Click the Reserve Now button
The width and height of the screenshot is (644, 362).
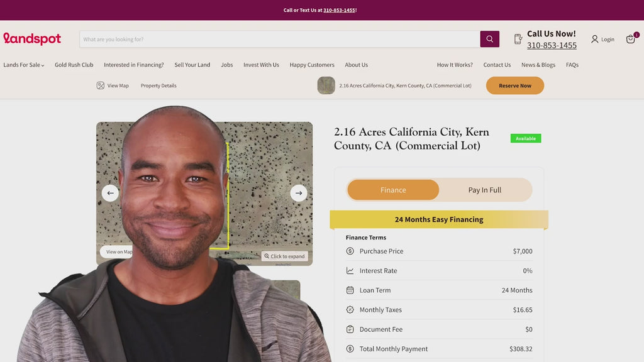515,85
